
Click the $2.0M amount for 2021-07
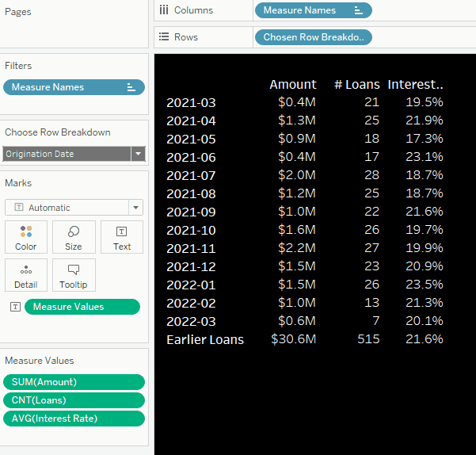coord(297,175)
